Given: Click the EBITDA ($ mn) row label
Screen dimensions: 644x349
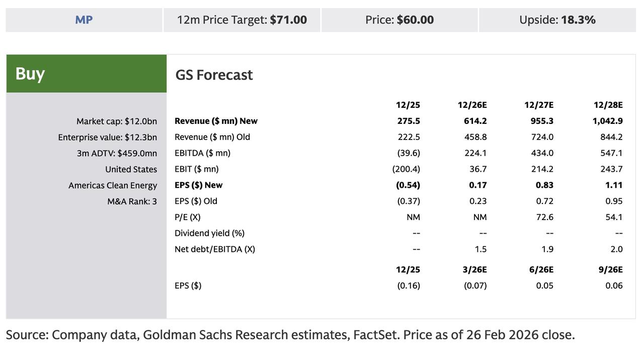Looking at the screenshot, I should click(x=202, y=153).
